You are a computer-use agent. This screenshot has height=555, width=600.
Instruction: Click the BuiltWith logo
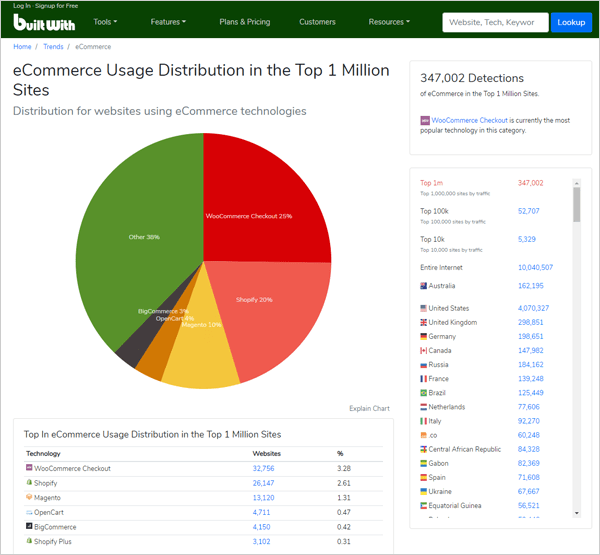pos(44,22)
